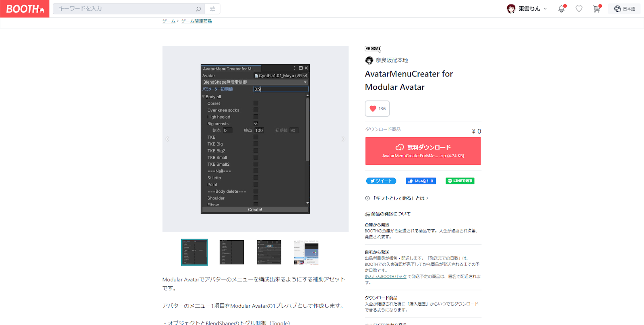The width and height of the screenshot is (644, 325).
Task: Open the BOOTH home logo
Action: click(x=25, y=8)
